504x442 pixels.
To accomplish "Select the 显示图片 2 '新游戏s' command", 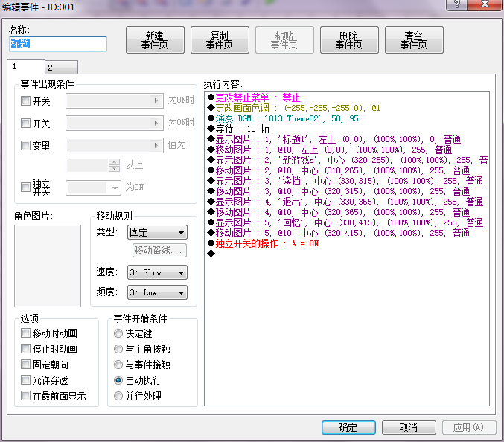I will 348,160.
